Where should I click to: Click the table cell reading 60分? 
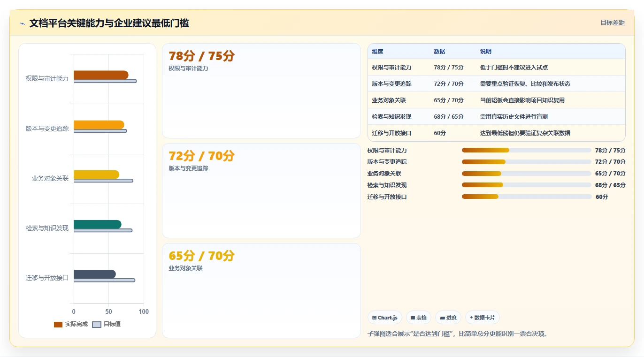[x=440, y=133]
